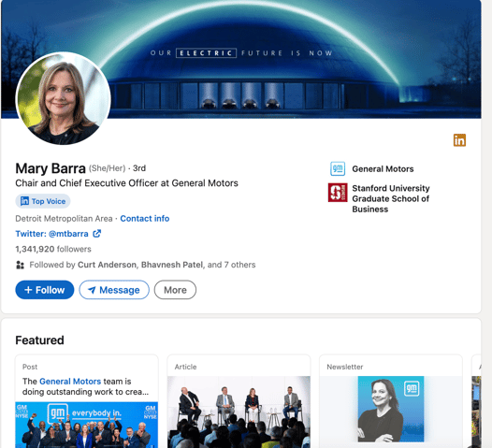This screenshot has width=492, height=448.
Task: Open the featured Article panel image
Action: (x=239, y=412)
